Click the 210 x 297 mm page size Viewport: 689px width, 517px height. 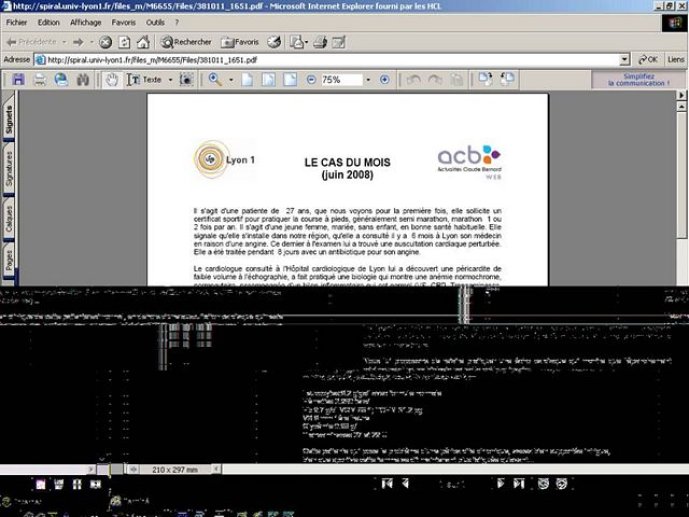coord(174,470)
